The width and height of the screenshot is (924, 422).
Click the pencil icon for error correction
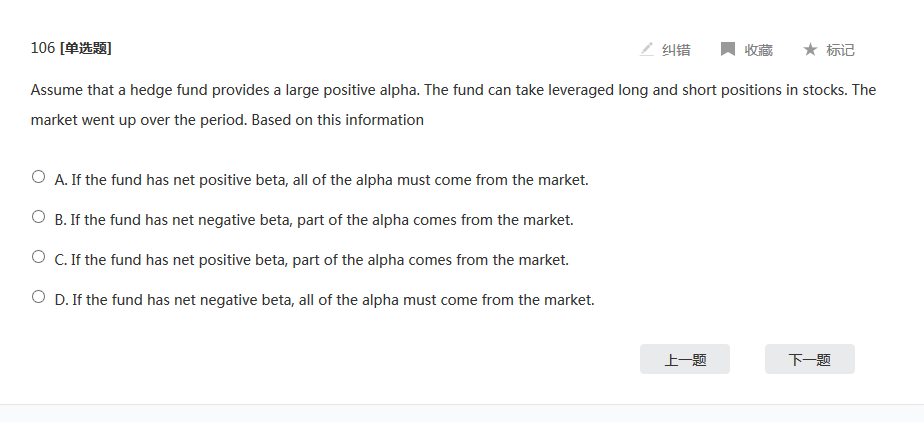point(647,49)
